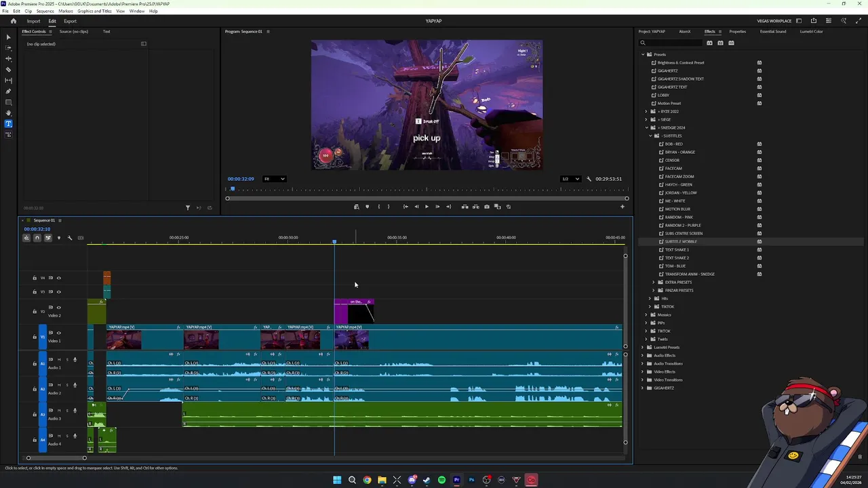Screen dimensions: 868x488
Task: Switch to the Essential Sound tab
Action: tap(773, 31)
